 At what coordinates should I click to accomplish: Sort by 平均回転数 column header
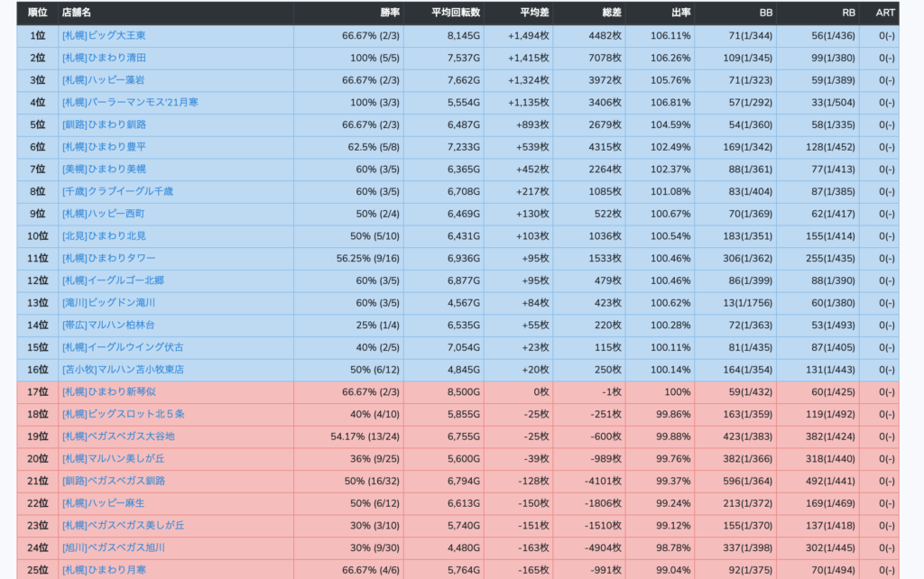(455, 13)
